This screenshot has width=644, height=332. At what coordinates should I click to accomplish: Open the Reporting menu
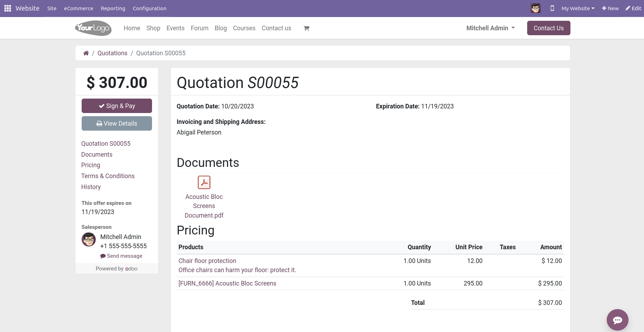point(113,8)
